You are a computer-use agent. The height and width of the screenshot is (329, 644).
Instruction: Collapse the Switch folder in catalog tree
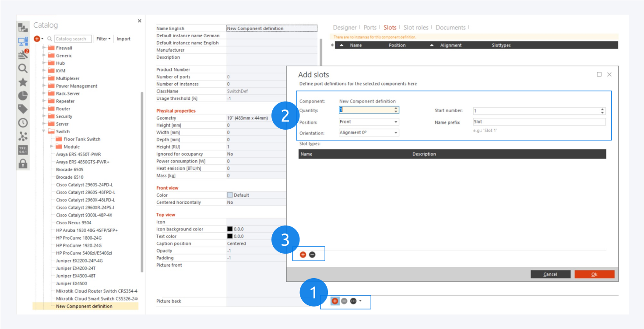point(44,131)
